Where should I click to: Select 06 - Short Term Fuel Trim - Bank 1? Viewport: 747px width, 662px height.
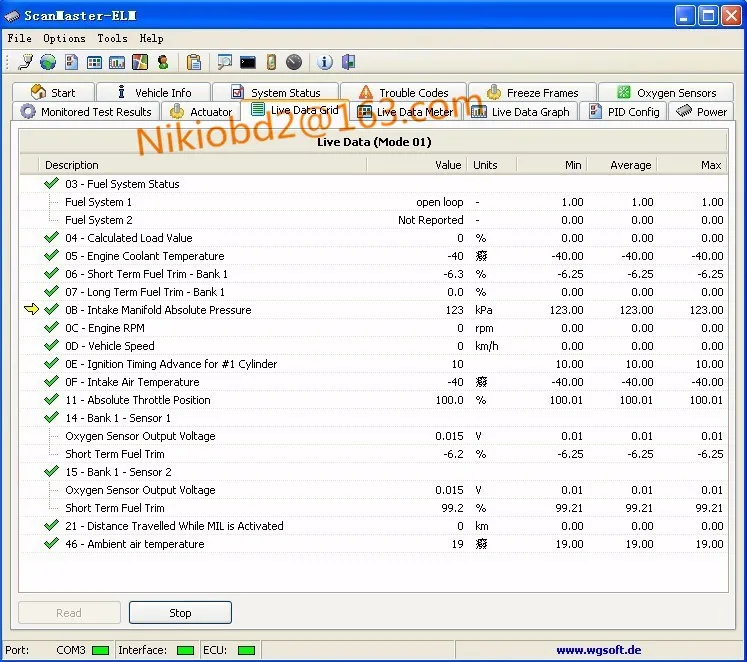[374, 273]
